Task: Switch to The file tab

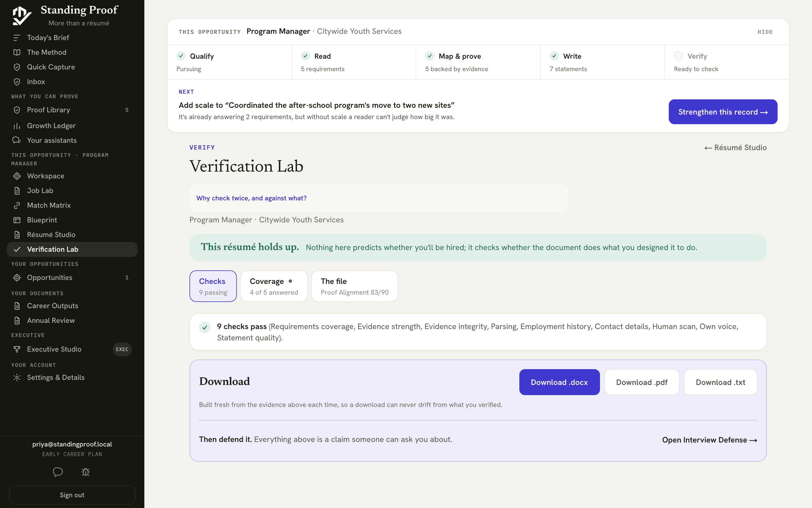Action: coord(355,286)
